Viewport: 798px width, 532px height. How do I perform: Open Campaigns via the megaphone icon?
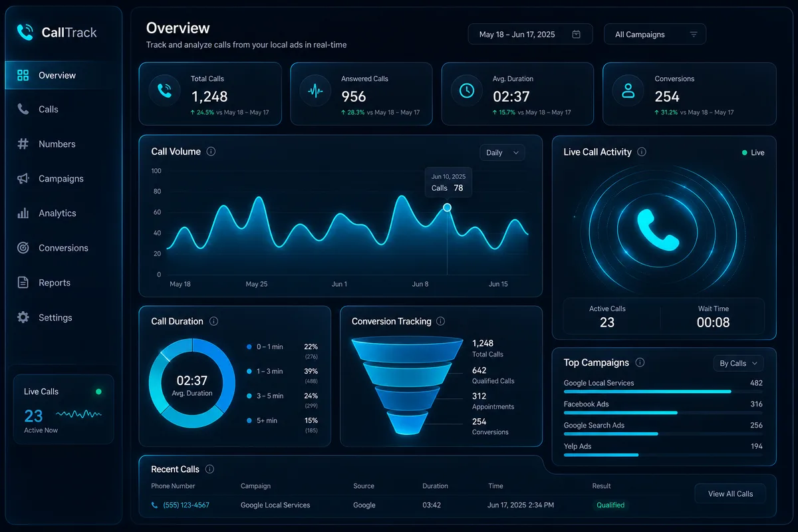click(x=23, y=178)
